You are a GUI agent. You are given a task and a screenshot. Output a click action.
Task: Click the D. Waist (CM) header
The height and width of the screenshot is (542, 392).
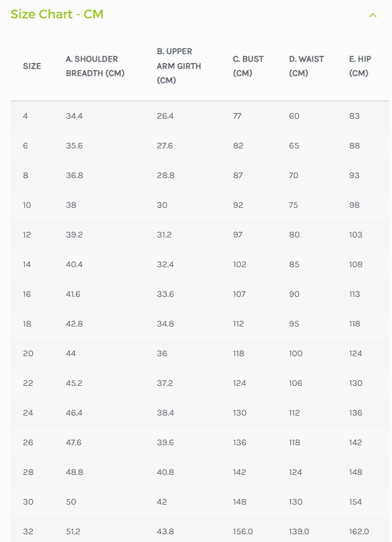coord(306,66)
